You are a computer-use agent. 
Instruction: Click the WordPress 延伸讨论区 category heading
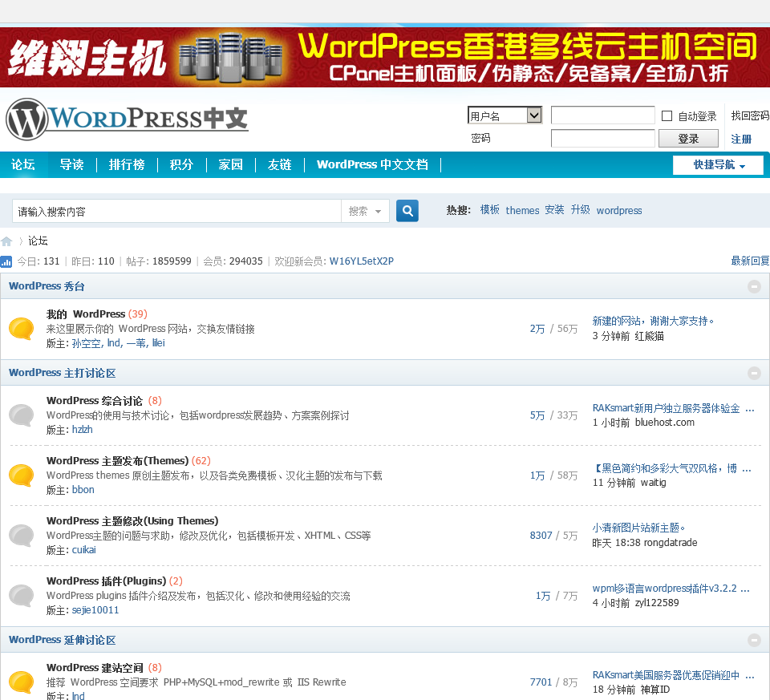(x=63, y=640)
